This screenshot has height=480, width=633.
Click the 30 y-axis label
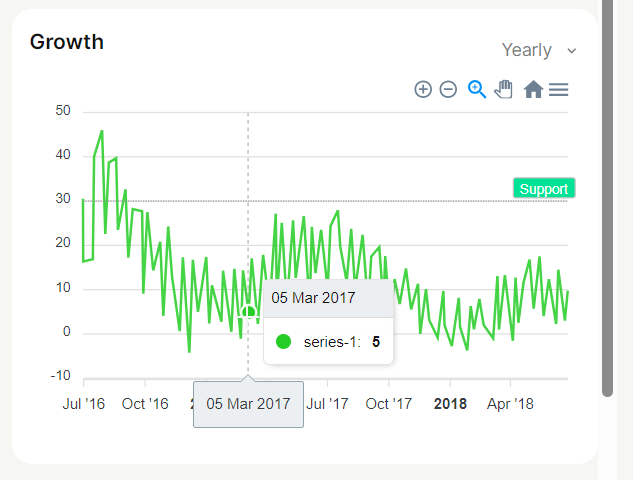(x=63, y=199)
